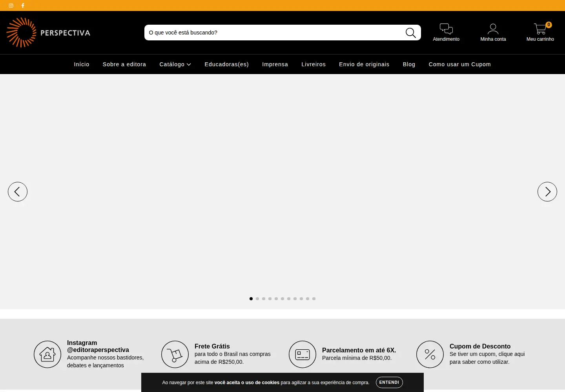Viewport: 565px width, 392px height.
Task: Select the fifth carousel dot
Action: [x=276, y=299]
